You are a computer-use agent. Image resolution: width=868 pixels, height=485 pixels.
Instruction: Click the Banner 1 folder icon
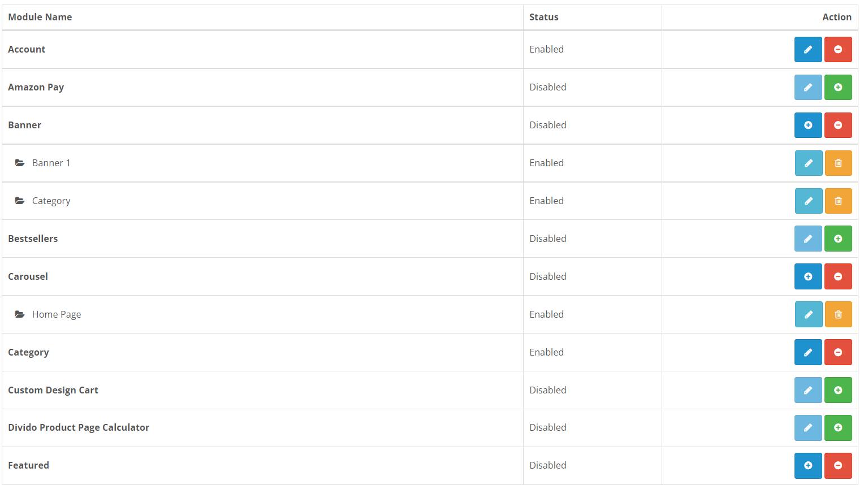coord(20,163)
